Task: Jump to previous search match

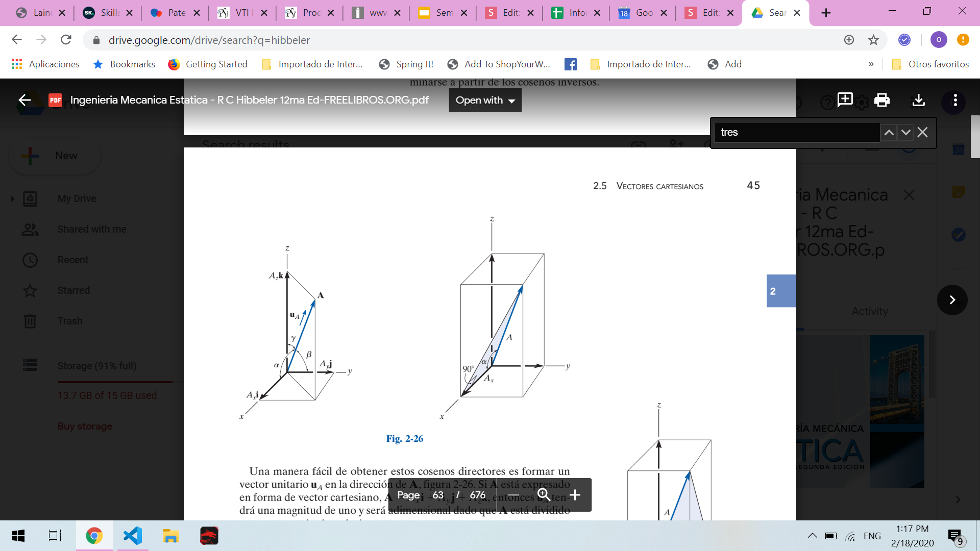Action: (x=889, y=133)
